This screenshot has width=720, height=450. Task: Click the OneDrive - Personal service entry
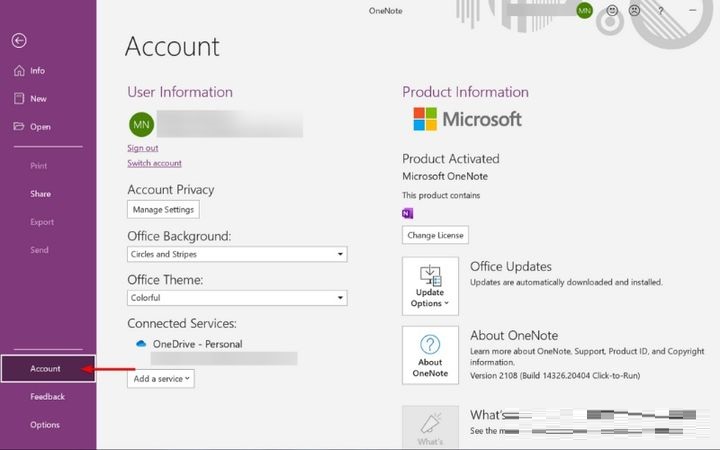197,344
